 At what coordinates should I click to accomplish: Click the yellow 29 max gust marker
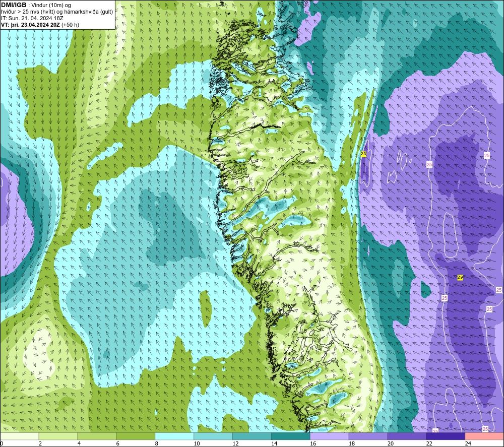460,277
